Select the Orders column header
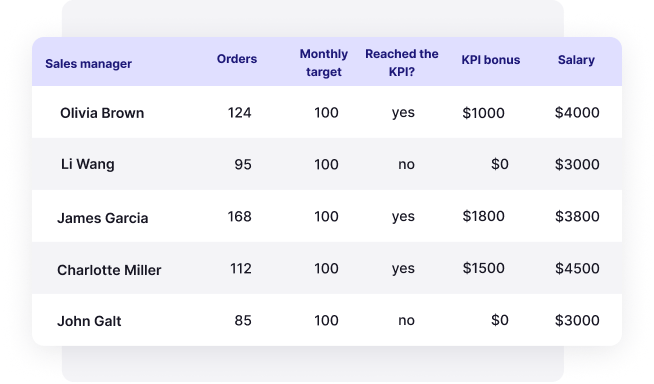The image size is (654, 384). pos(237,59)
